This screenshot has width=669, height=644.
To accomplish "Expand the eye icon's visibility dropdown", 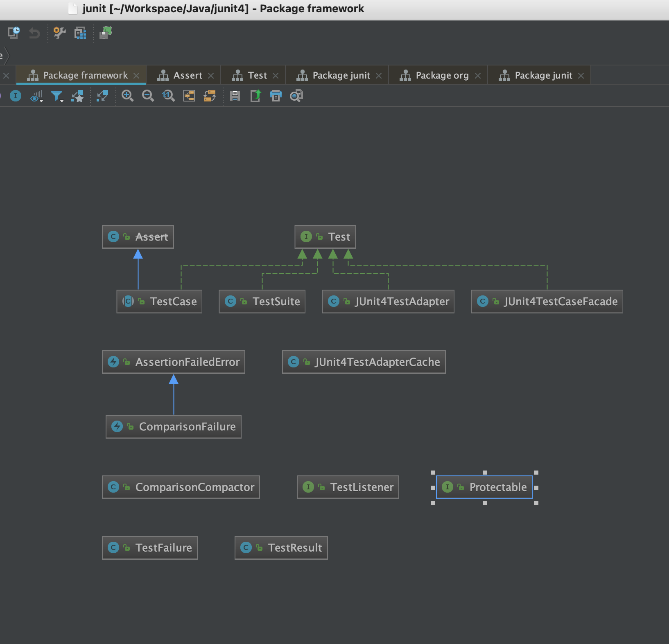I will click(41, 101).
